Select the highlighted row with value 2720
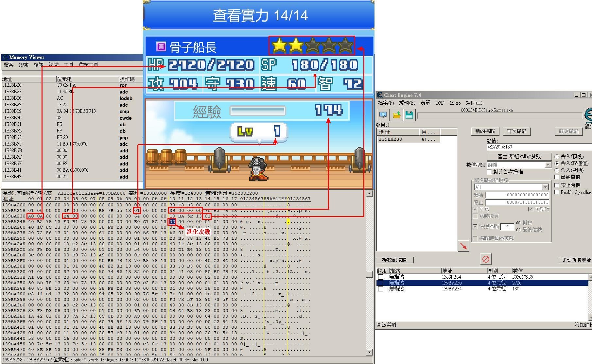This screenshot has width=592, height=364. (x=483, y=283)
